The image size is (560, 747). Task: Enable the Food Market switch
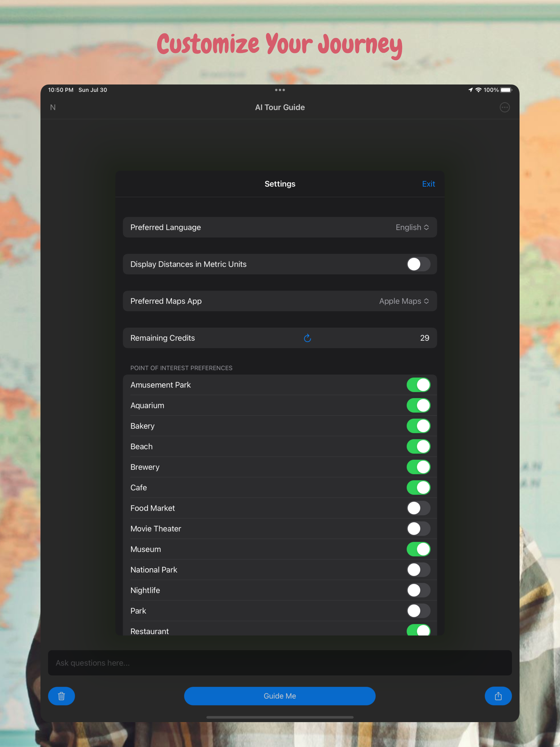(418, 508)
